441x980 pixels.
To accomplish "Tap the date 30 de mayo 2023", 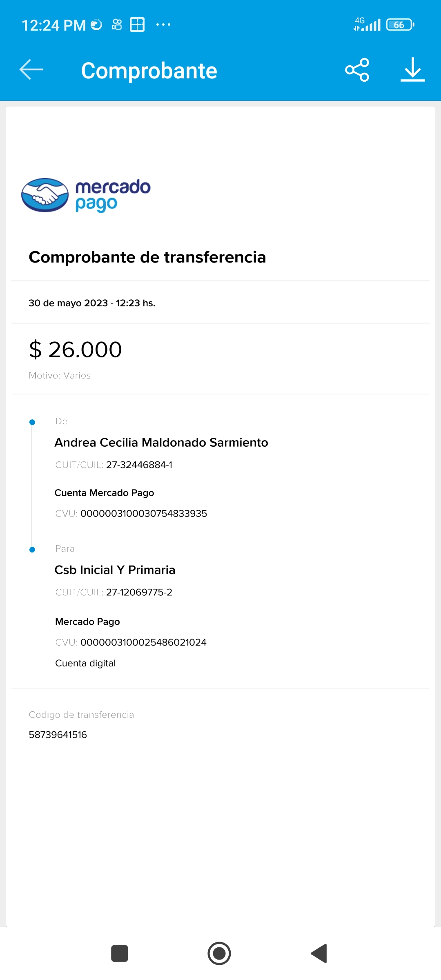I will [68, 303].
